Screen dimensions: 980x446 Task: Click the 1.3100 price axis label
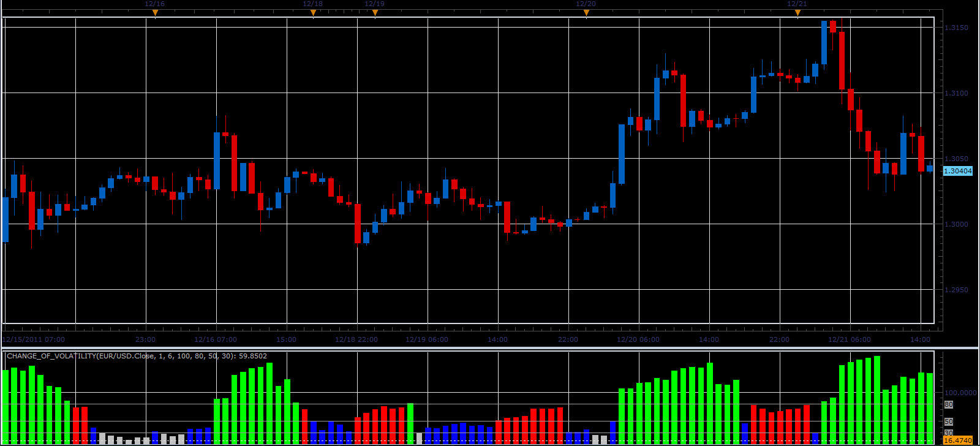point(956,93)
